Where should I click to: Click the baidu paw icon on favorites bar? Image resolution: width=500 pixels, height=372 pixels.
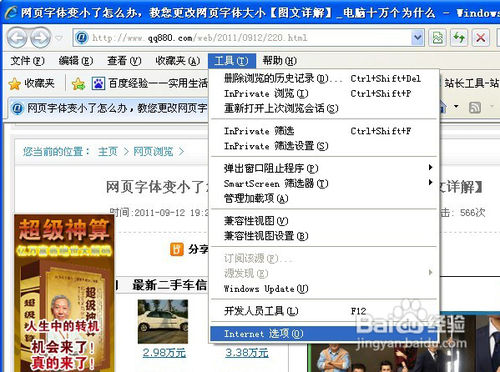98,84
